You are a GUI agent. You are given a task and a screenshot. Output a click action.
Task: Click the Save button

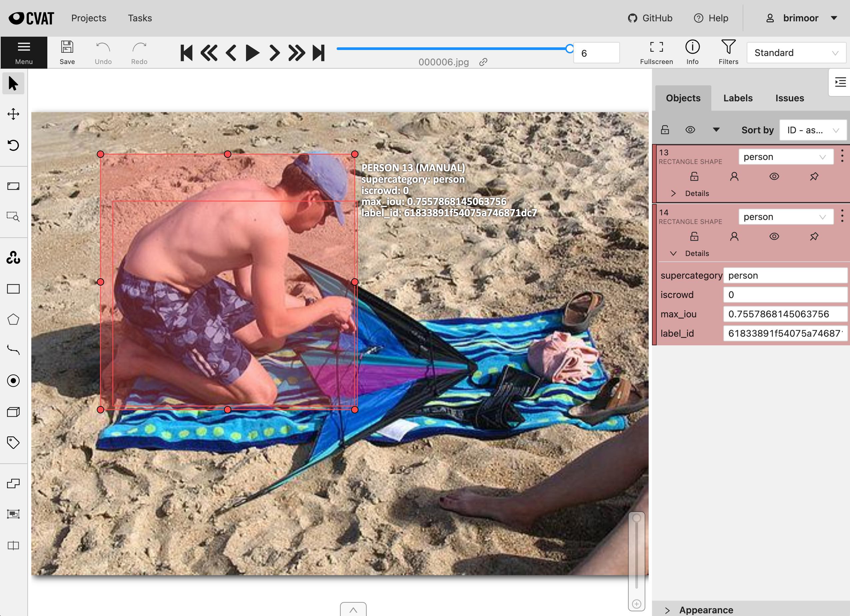(67, 52)
